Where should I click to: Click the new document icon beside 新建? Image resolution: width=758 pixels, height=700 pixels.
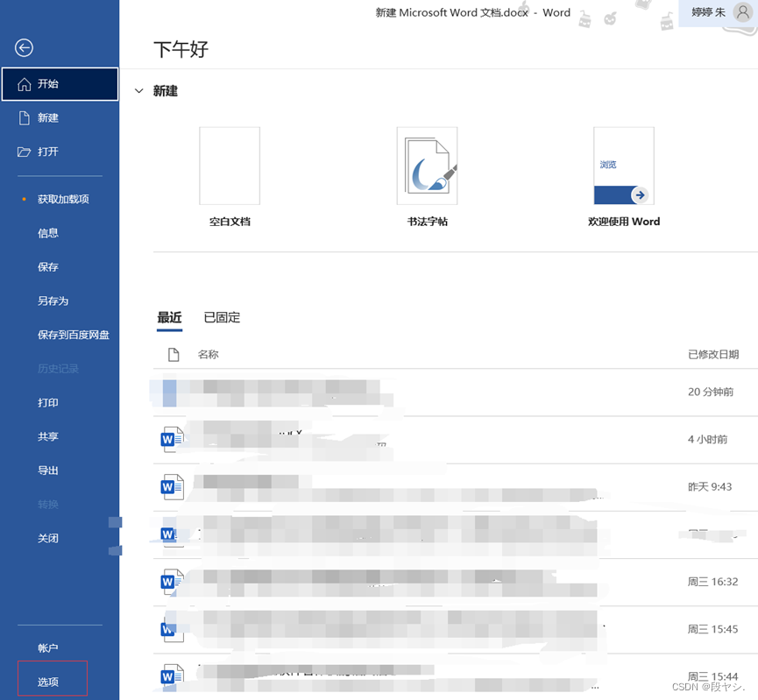[25, 118]
